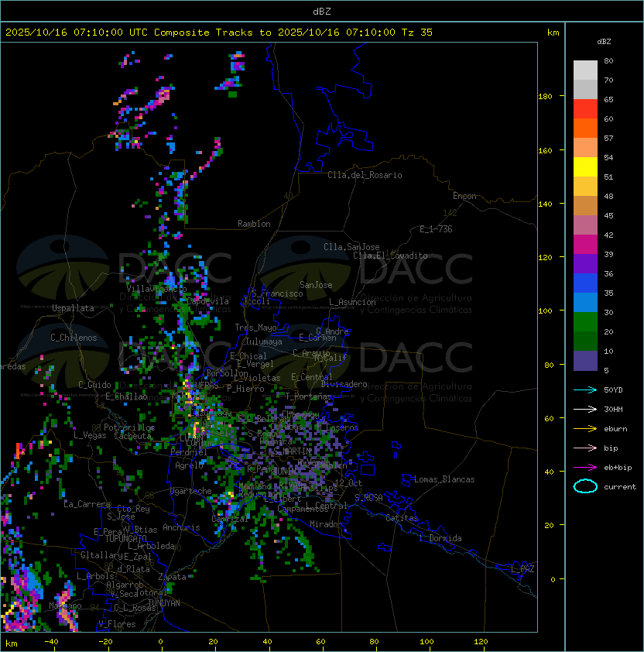Click the Divisadero label
Screen dimensions: 644x652
pyautogui.click(x=344, y=384)
